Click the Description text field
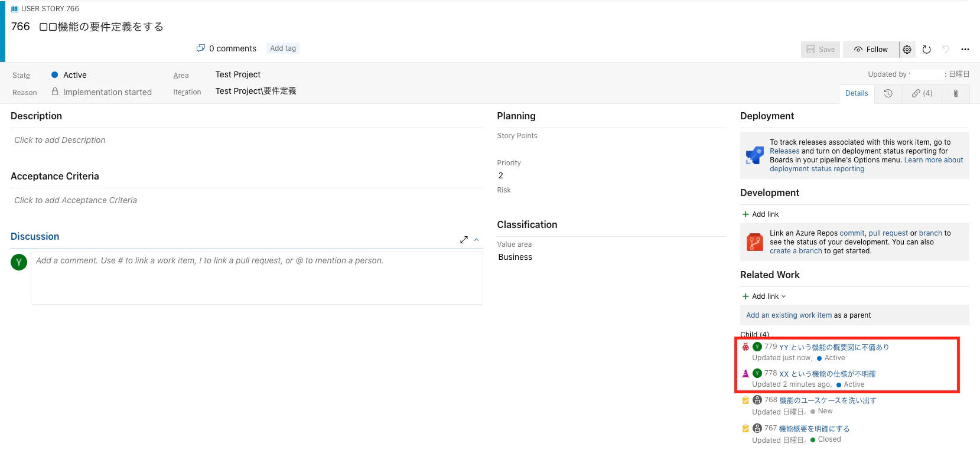The image size is (980, 460). point(247,141)
